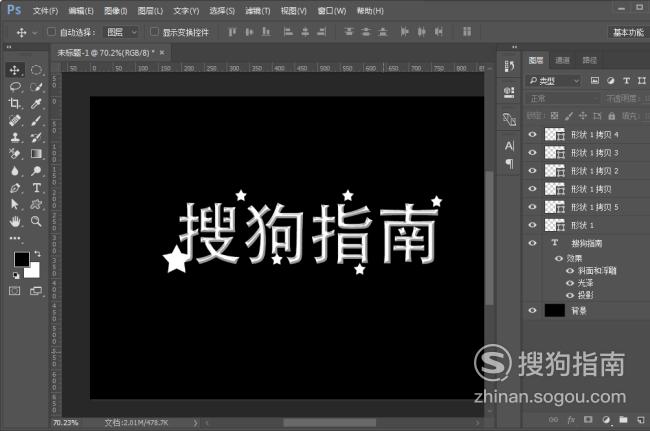Select the Spot Healing Brush tool

[x=15, y=121]
